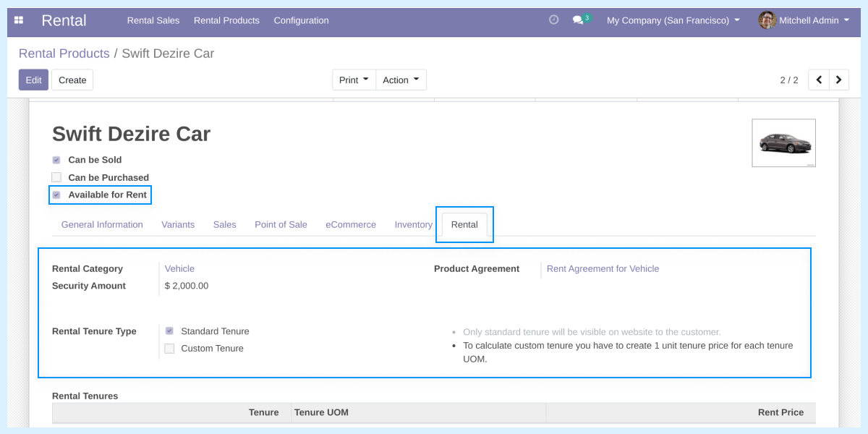Screen dimensions: 868x434
Task: Open the Action dropdown
Action: coord(401,80)
